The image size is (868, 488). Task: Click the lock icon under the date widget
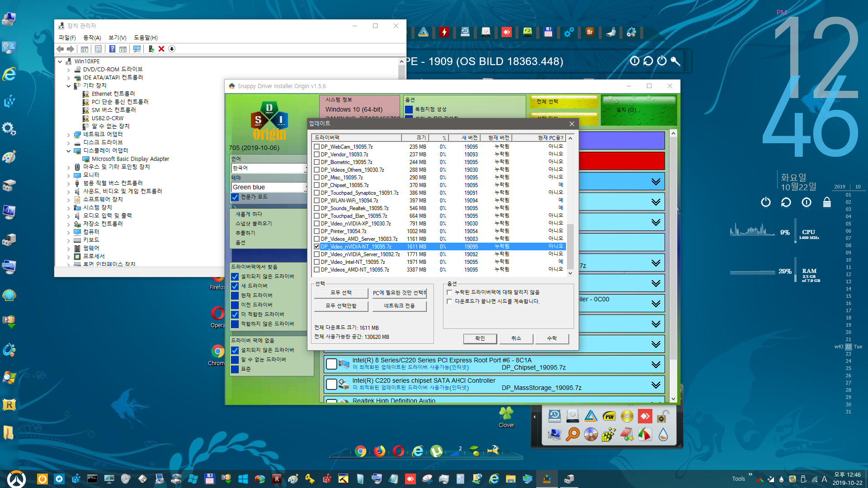pyautogui.click(x=827, y=202)
